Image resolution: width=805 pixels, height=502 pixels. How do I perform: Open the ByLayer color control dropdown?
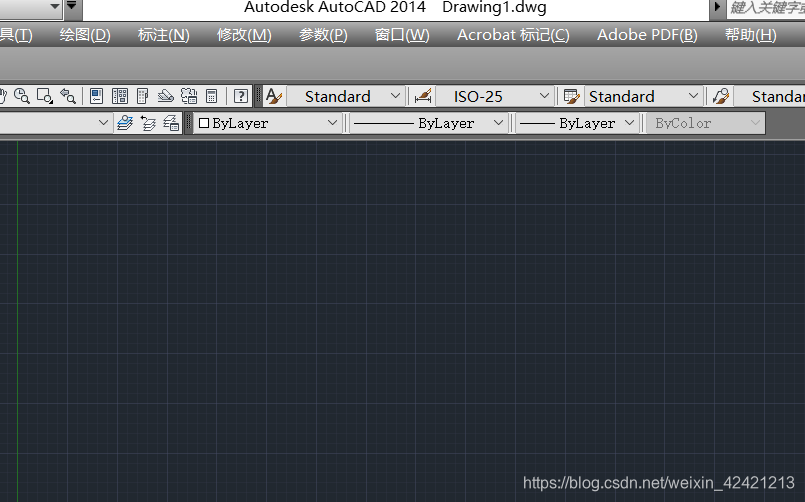pyautogui.click(x=267, y=123)
